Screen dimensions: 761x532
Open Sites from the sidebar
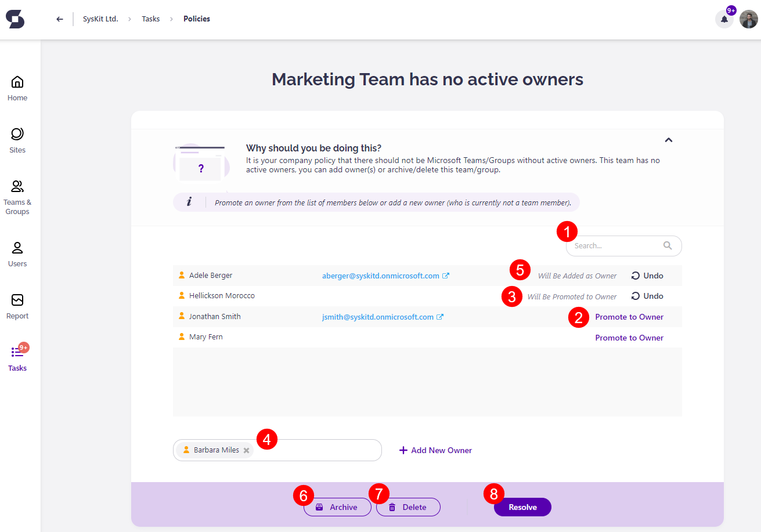pyautogui.click(x=17, y=140)
